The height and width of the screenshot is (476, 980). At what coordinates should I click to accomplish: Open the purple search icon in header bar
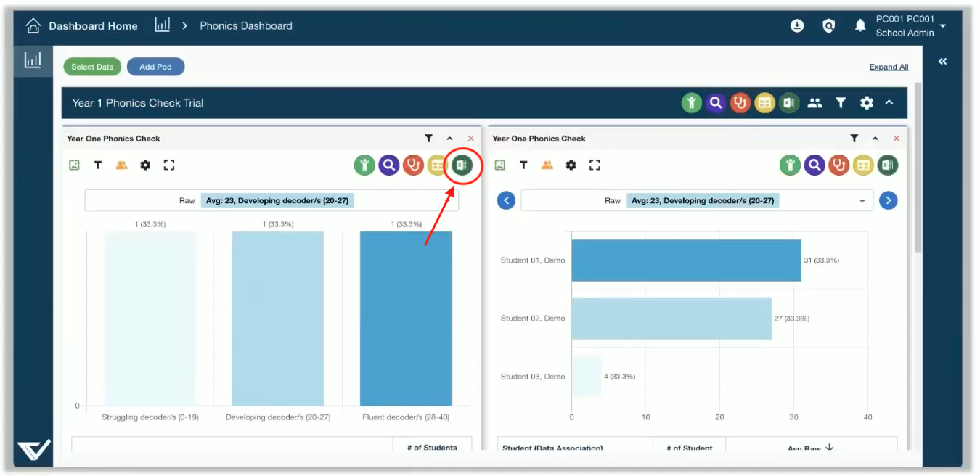716,103
